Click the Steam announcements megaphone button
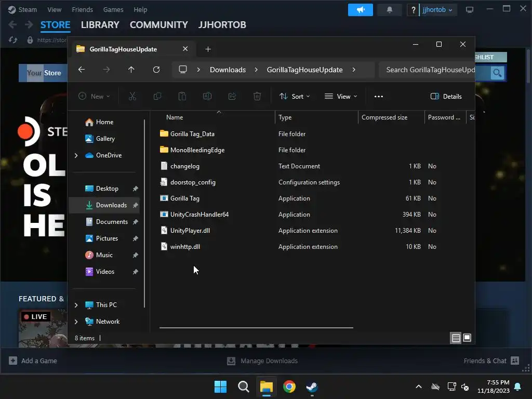This screenshot has height=399, width=532. 361,10
